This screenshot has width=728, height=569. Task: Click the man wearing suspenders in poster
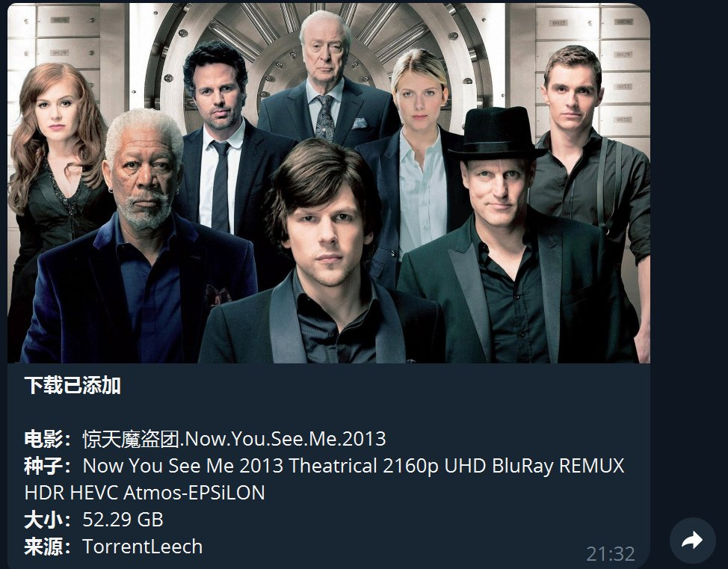coord(592,185)
